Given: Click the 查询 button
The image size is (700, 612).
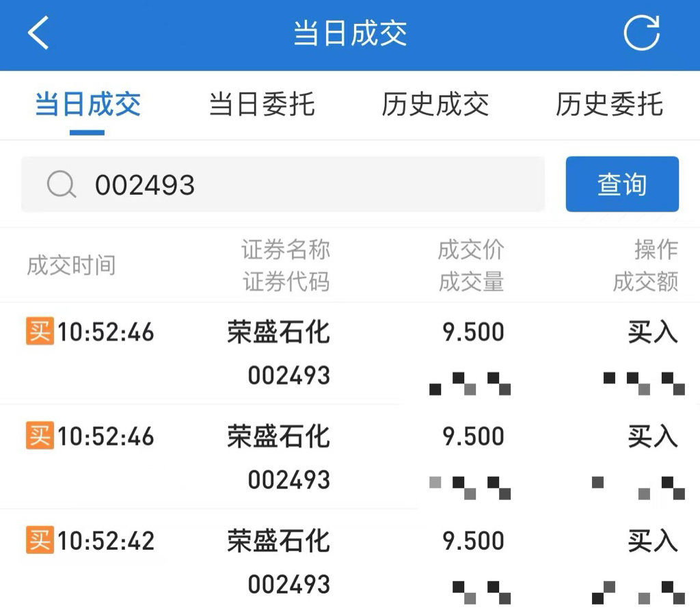Looking at the screenshot, I should [x=622, y=184].
